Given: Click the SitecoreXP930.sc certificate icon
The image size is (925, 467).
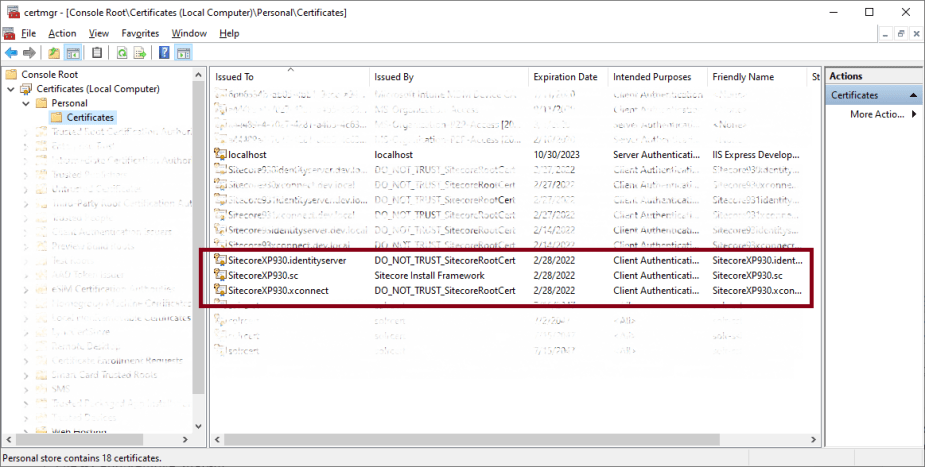Looking at the screenshot, I should pyautogui.click(x=220, y=275).
